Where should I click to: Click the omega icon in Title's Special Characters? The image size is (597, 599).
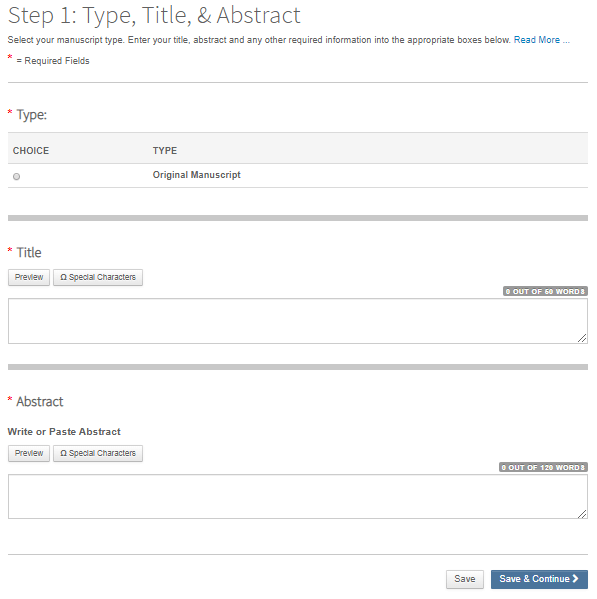[63, 277]
